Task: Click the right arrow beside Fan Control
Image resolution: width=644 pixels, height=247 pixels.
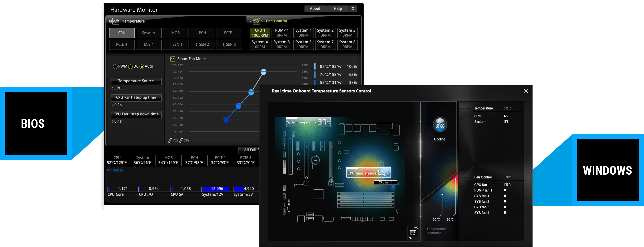Action: coord(262,21)
